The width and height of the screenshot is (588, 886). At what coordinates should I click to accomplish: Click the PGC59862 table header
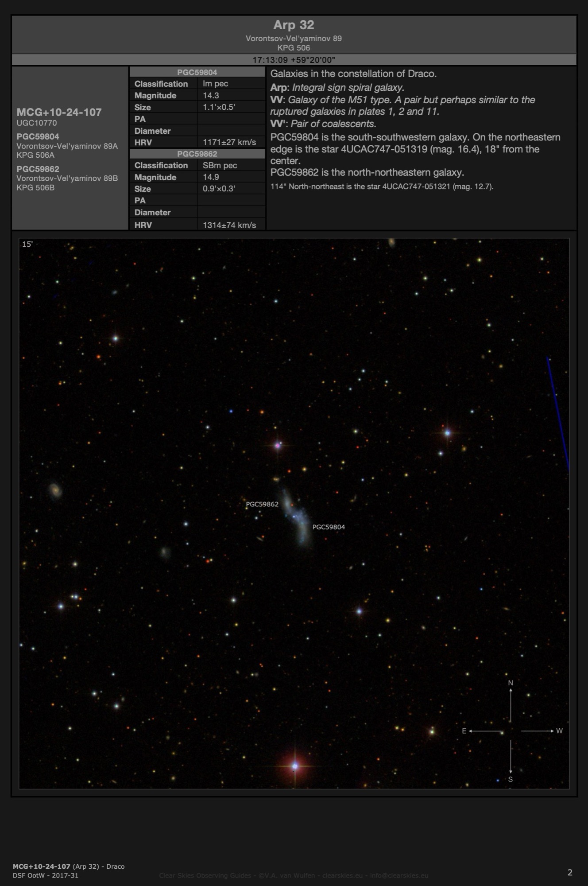pos(197,154)
